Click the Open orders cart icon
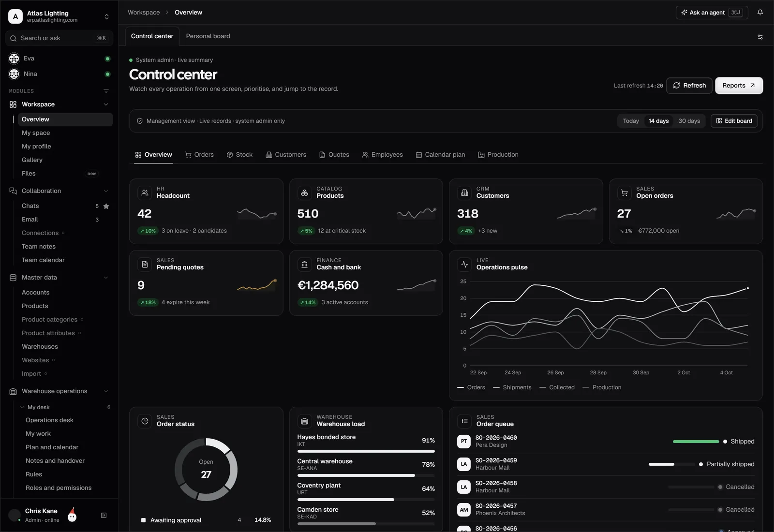The image size is (774, 532). (625, 192)
